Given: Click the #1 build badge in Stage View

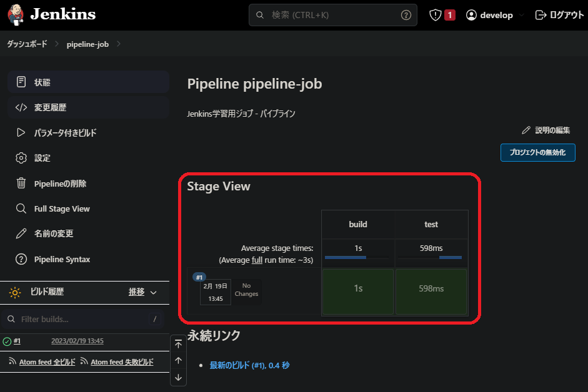Looking at the screenshot, I should [199, 277].
